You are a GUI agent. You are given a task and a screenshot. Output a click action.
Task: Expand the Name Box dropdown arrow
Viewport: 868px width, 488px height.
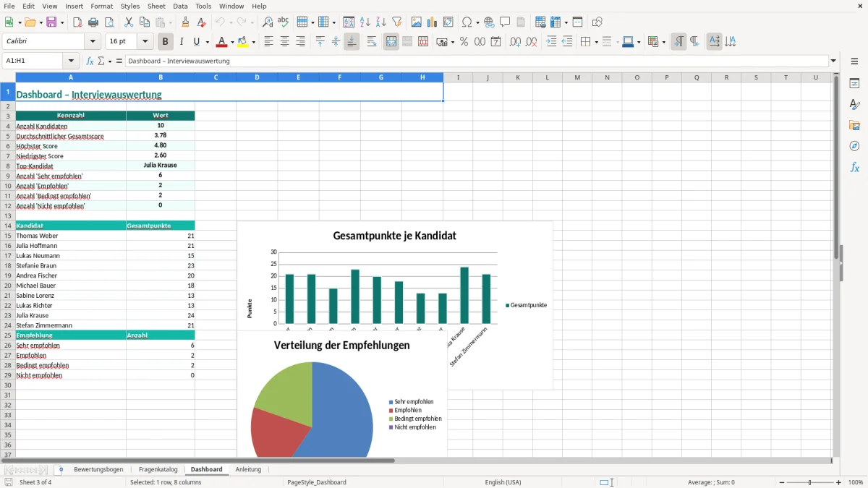click(71, 61)
